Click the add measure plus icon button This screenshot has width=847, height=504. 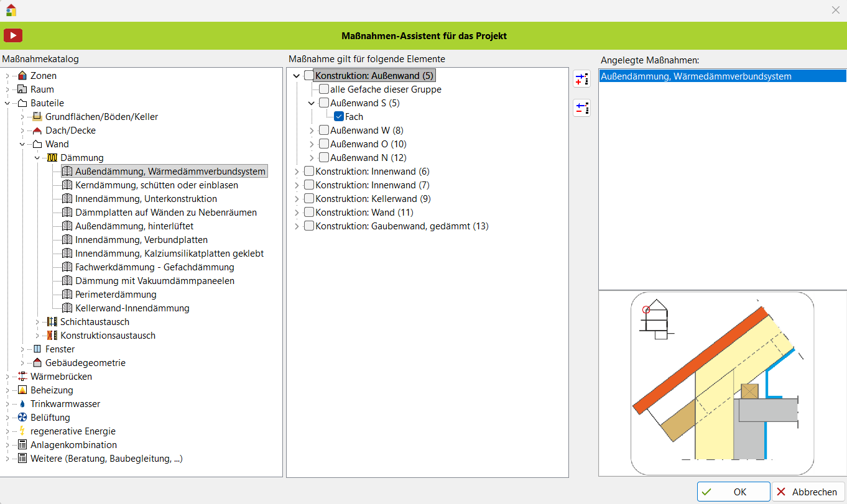click(x=581, y=79)
